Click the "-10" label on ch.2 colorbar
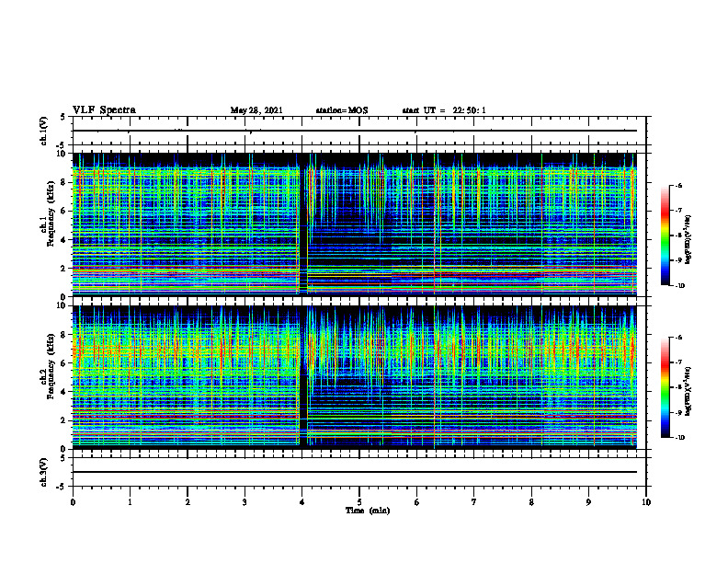 coord(679,438)
